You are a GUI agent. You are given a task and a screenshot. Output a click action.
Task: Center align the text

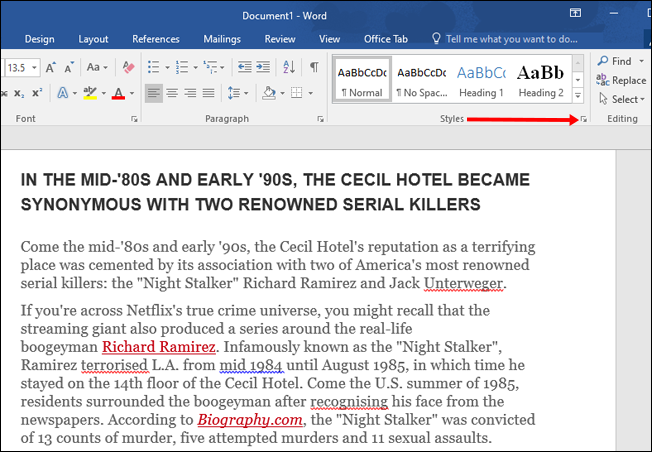[172, 93]
